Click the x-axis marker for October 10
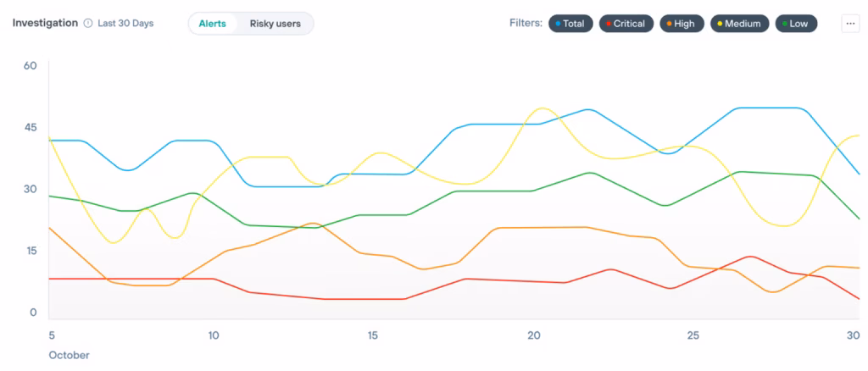 pyautogui.click(x=213, y=335)
